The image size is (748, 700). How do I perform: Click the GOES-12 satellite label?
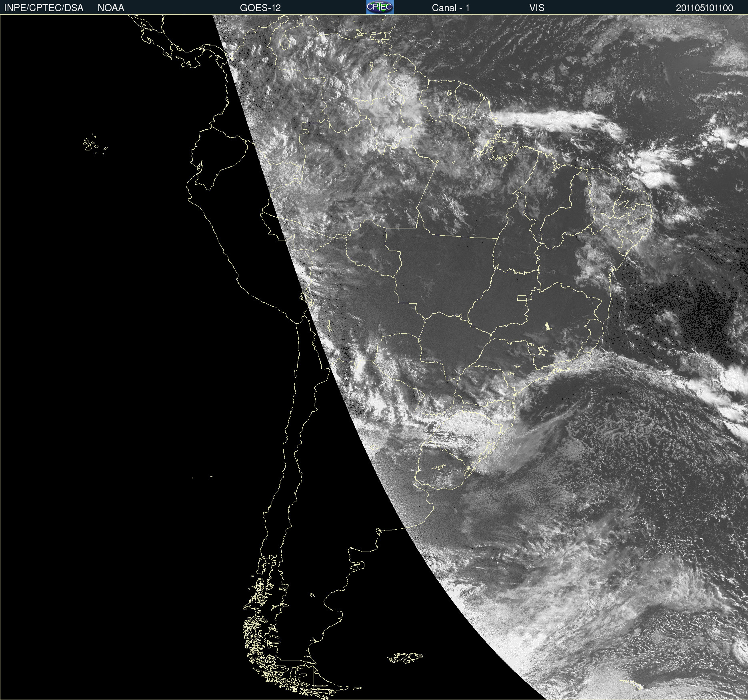tap(260, 8)
